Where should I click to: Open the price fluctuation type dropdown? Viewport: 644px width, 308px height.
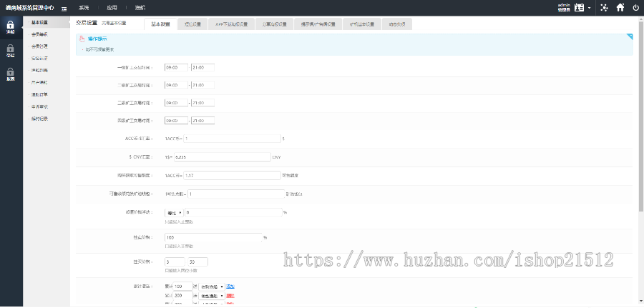[x=174, y=212]
